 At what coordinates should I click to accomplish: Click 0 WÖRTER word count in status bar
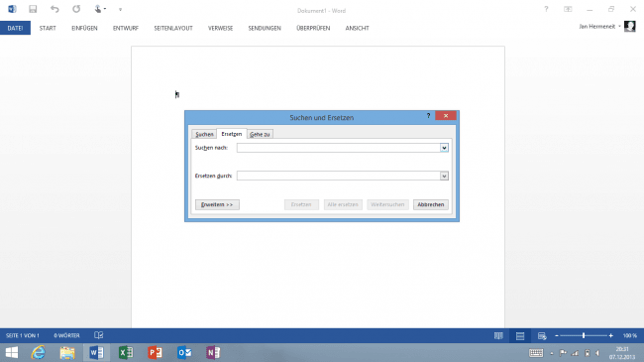pos(66,335)
